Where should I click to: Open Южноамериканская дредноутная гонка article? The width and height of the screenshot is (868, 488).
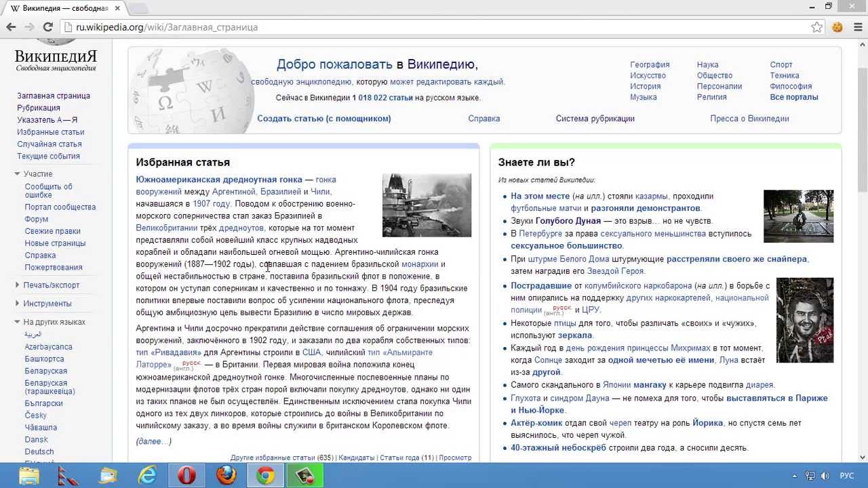pyautogui.click(x=219, y=180)
